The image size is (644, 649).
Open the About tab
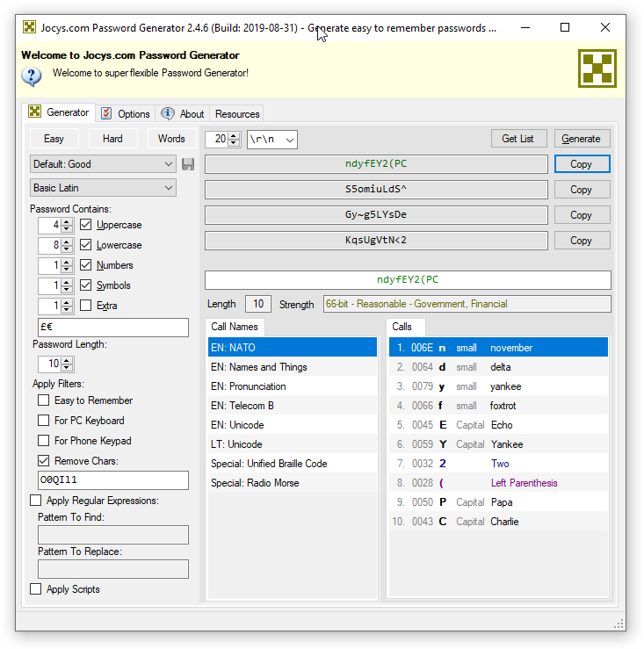click(183, 114)
